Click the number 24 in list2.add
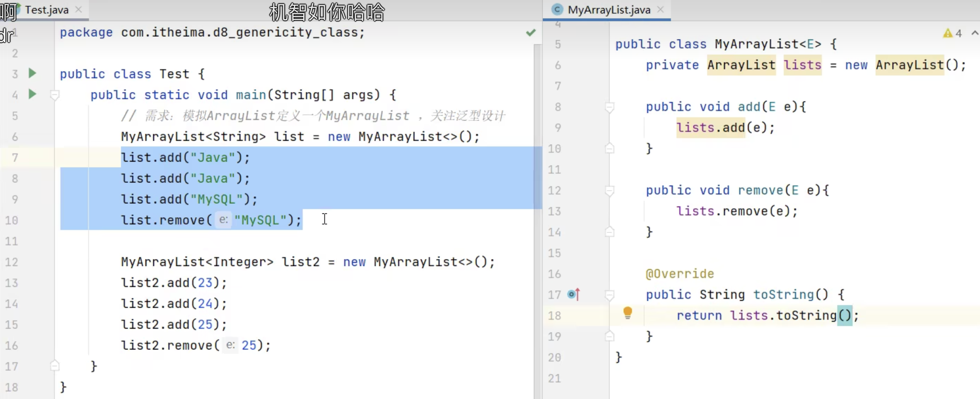 [205, 304]
